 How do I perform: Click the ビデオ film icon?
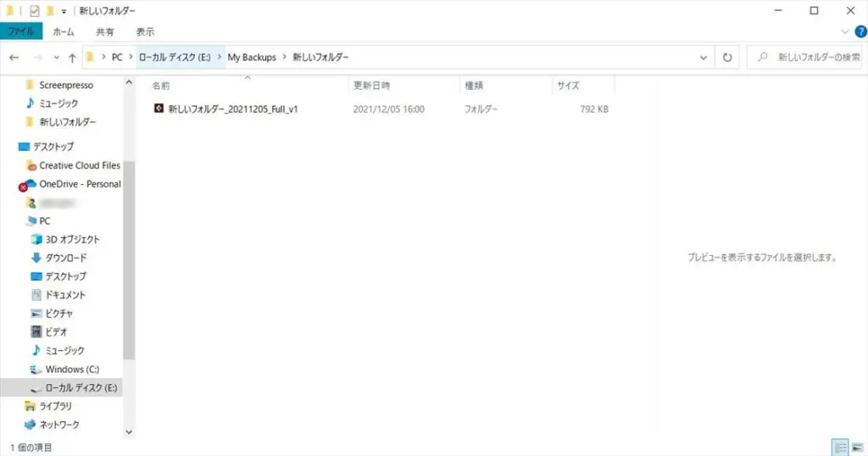(36, 332)
